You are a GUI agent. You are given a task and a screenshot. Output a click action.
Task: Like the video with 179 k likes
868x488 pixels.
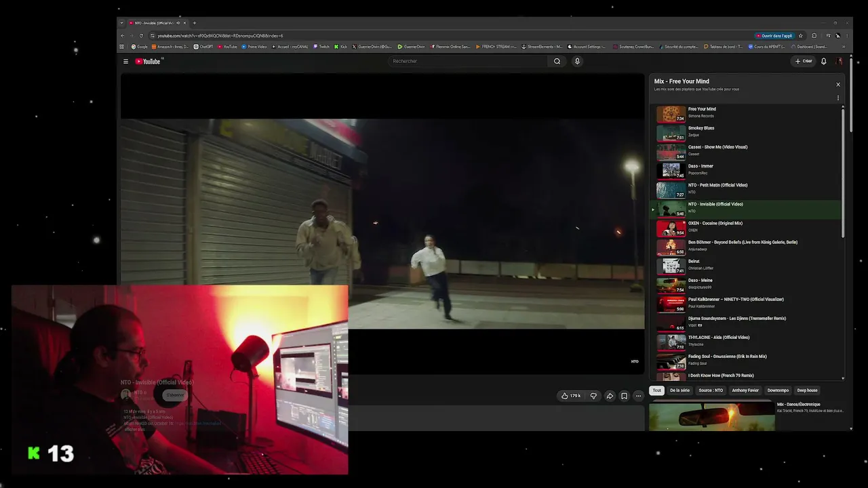[571, 396]
